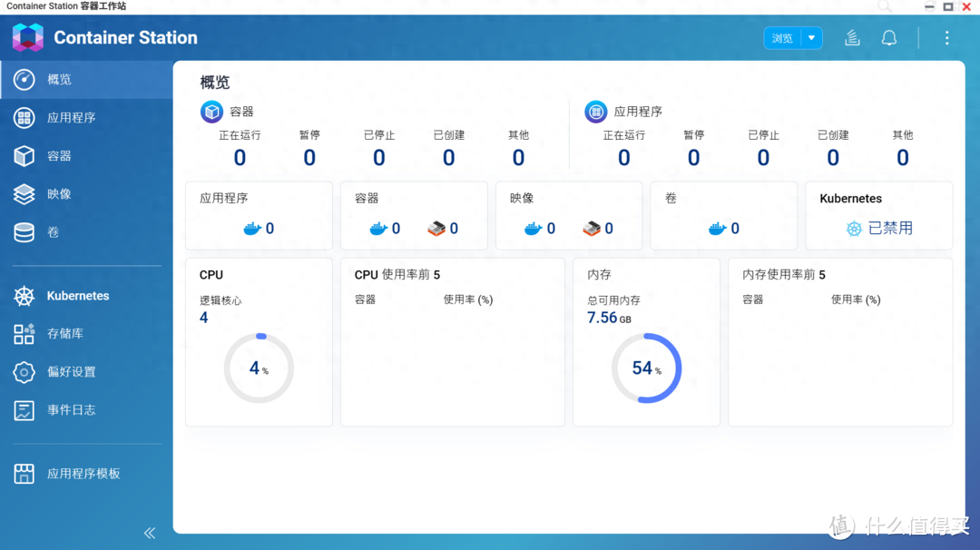This screenshot has height=550, width=980.
Task: Click the 存储库 registry icon
Action: click(24, 334)
